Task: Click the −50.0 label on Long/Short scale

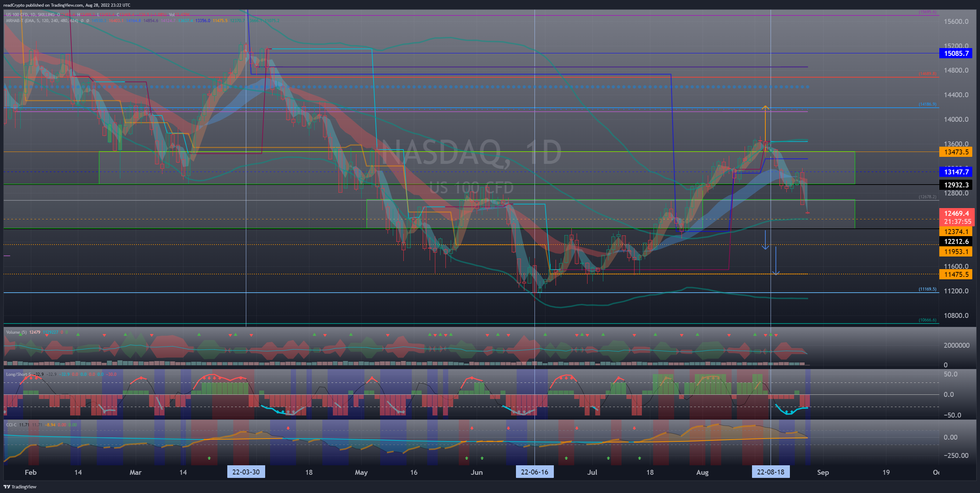Action: (953, 415)
